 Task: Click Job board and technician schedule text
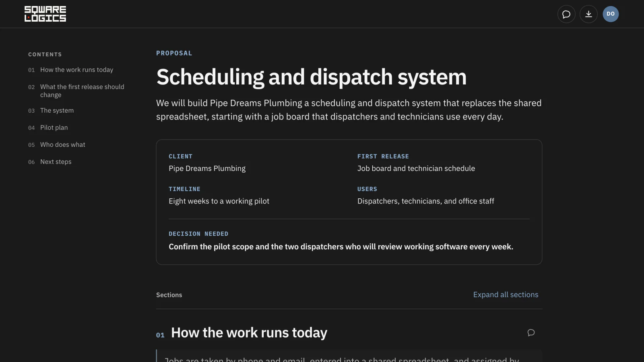click(416, 169)
